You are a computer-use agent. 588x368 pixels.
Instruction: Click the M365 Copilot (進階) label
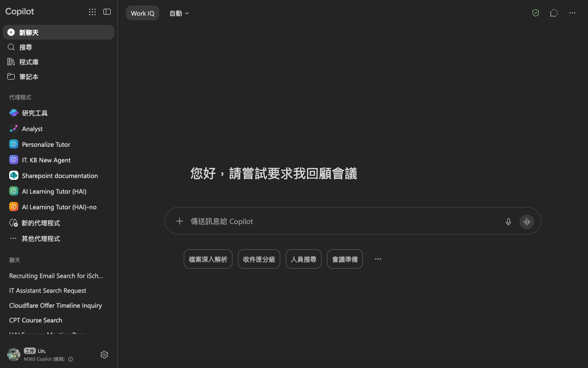click(x=44, y=359)
